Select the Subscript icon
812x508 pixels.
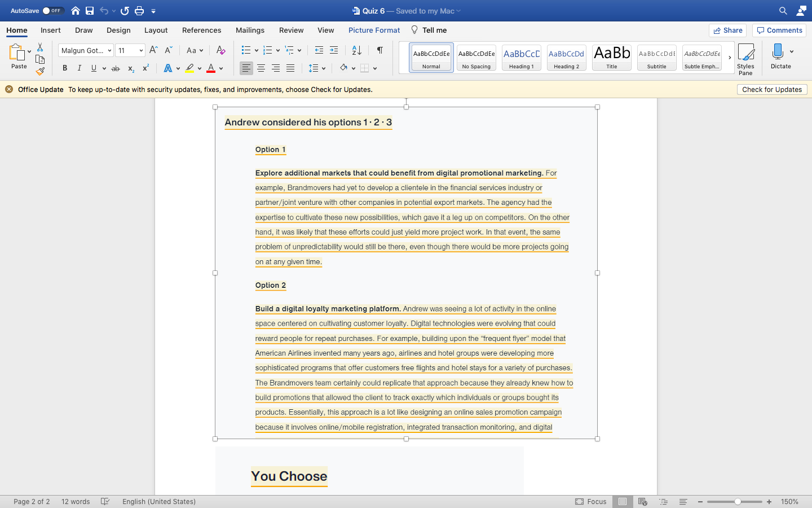point(130,68)
